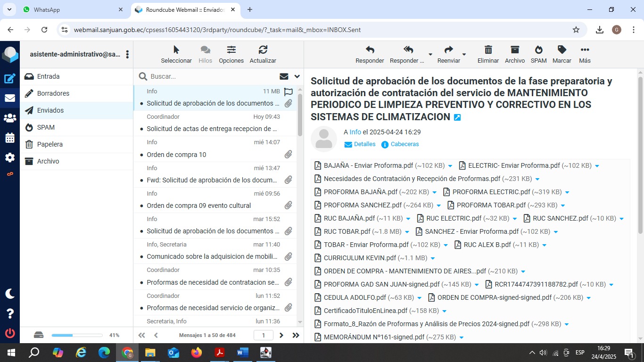This screenshot has height=362, width=644.
Task: Open the Calendar sidebar icon
Action: (x=10, y=138)
